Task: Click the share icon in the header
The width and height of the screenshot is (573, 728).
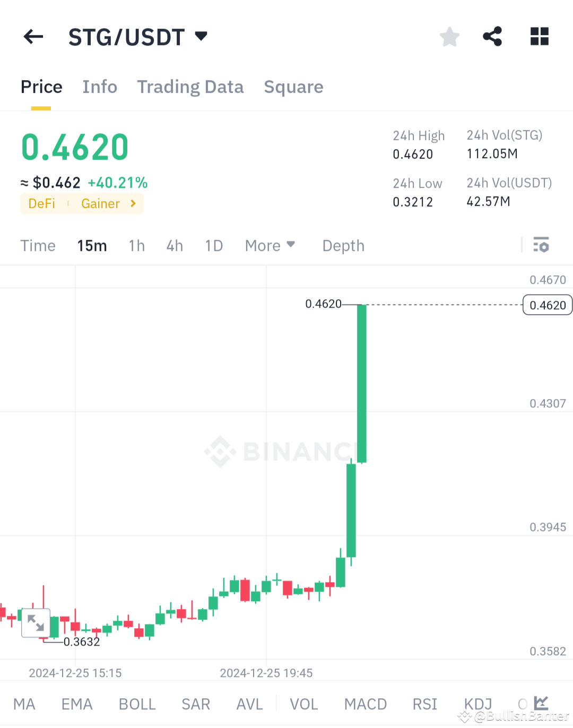Action: click(x=492, y=36)
